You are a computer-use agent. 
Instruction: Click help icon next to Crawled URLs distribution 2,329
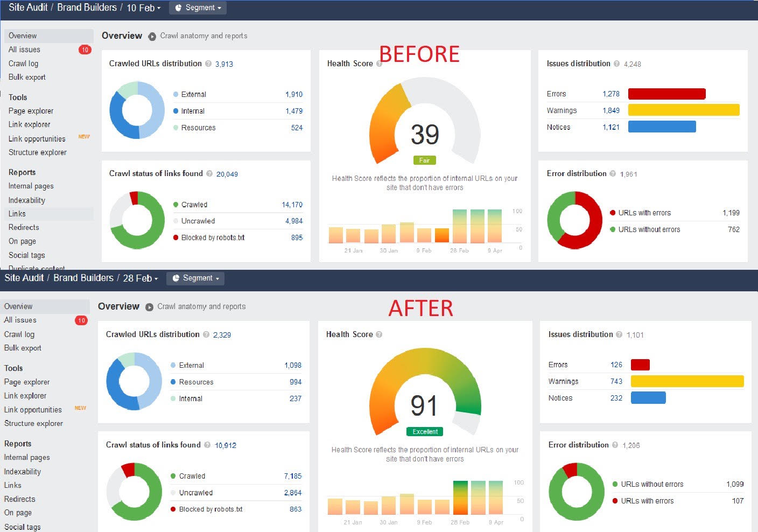(x=206, y=334)
